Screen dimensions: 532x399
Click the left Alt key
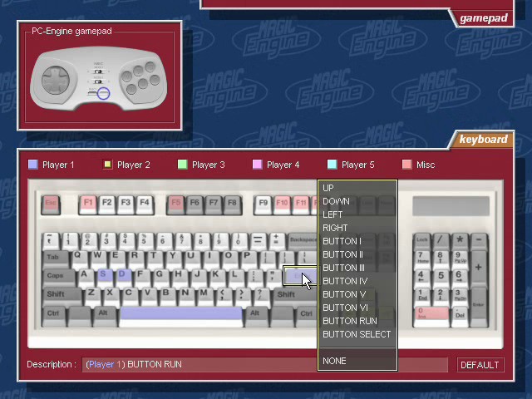[103, 316]
